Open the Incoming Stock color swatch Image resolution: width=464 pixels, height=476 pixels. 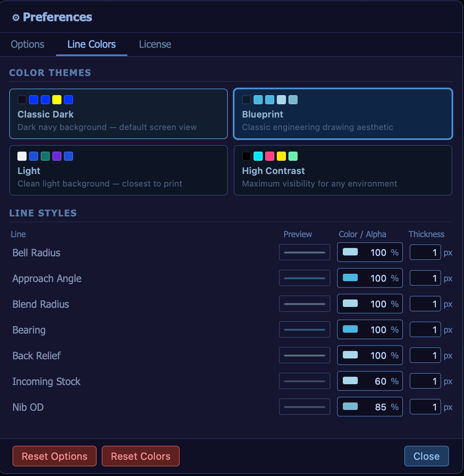coord(351,381)
